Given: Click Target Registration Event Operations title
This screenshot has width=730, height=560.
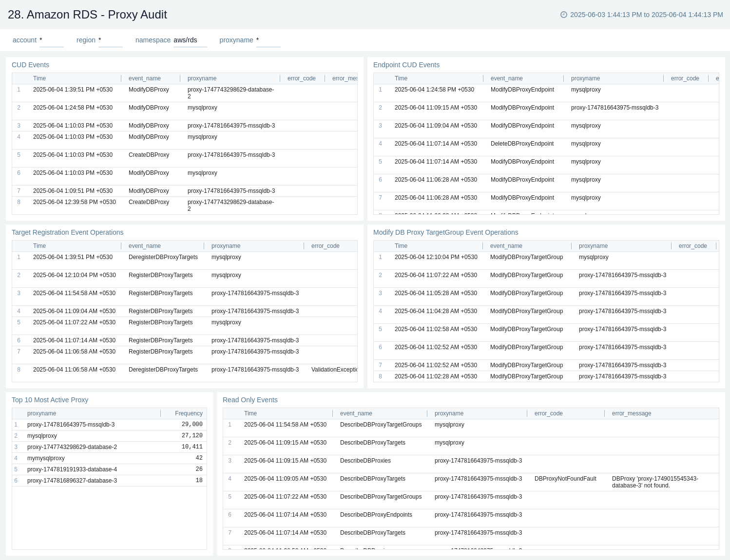Looking at the screenshot, I should pos(67,232).
